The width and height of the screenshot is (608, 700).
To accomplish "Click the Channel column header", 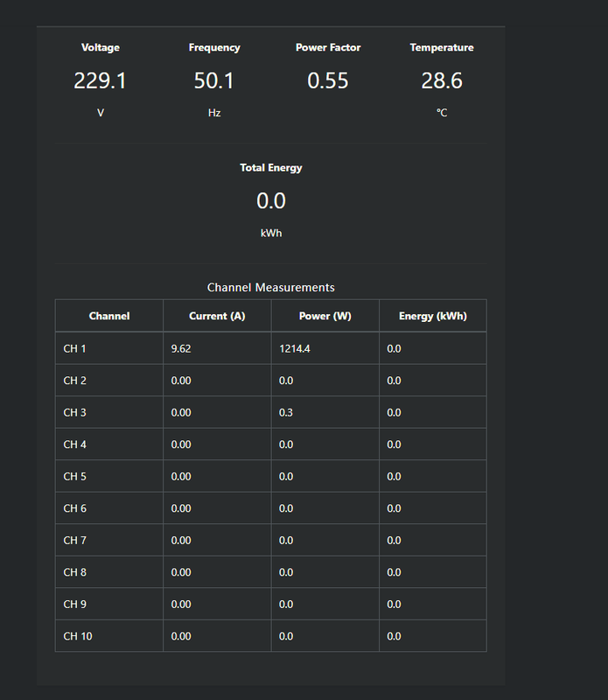I will point(109,316).
